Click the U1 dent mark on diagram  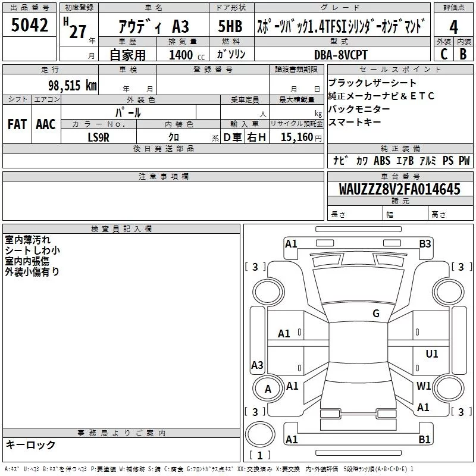coord(432,353)
